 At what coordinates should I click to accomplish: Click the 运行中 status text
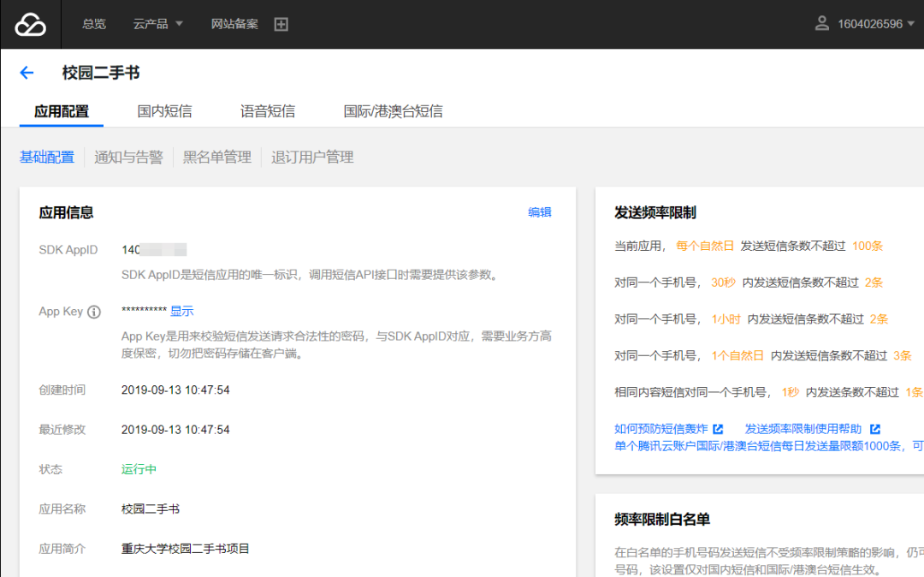coord(139,469)
